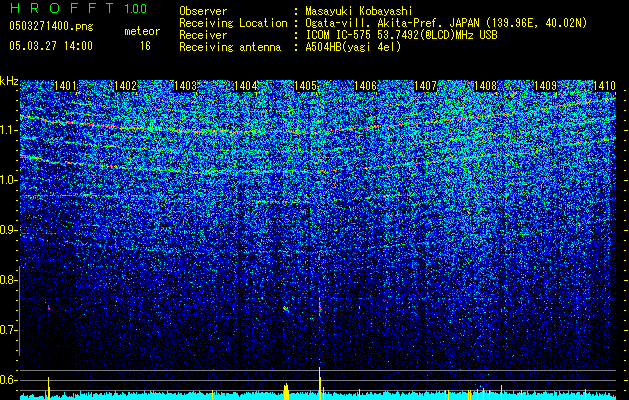Click the 1407 time marker
The image size is (629, 400).
426,86
